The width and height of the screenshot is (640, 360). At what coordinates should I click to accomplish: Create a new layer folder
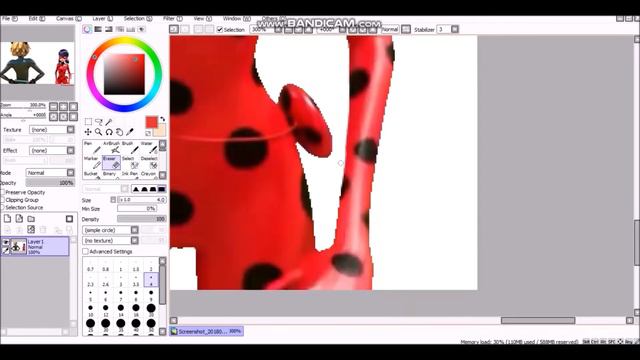31,219
